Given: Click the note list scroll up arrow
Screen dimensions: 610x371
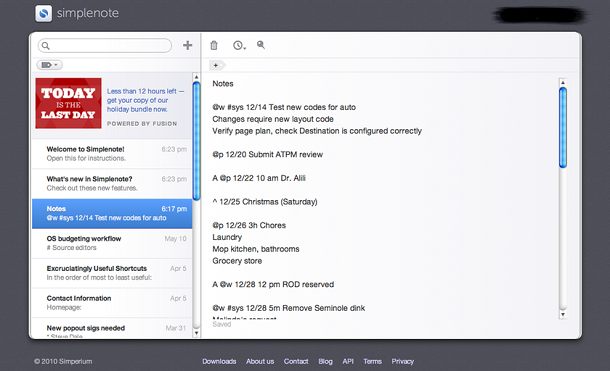Looking at the screenshot, I should coord(196,77).
